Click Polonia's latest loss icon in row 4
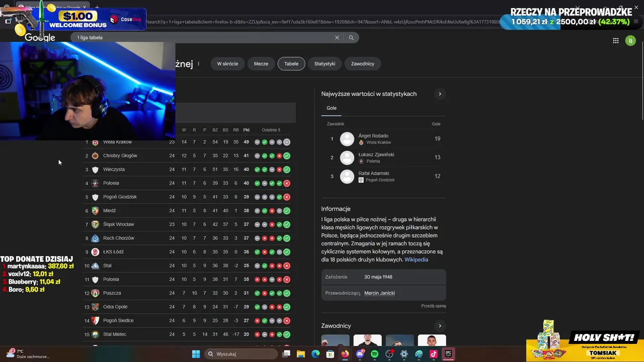Screen dimensions: 644x362 (287, 184)
